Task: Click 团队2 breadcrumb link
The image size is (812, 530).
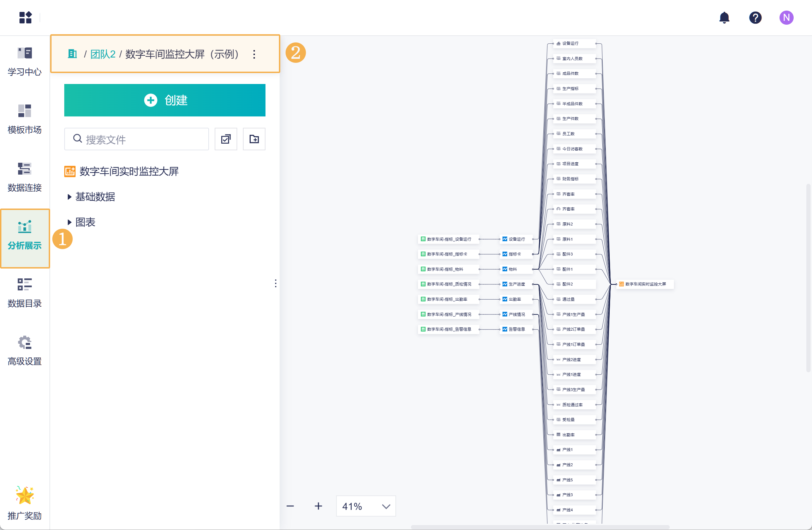Action: point(103,54)
